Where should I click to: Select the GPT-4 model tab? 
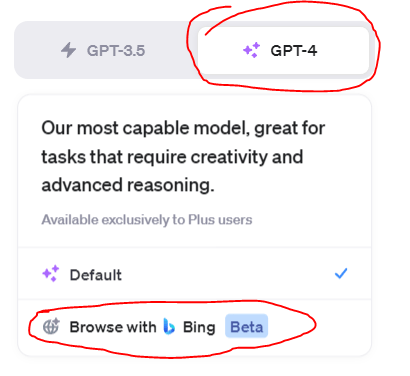coord(283,50)
